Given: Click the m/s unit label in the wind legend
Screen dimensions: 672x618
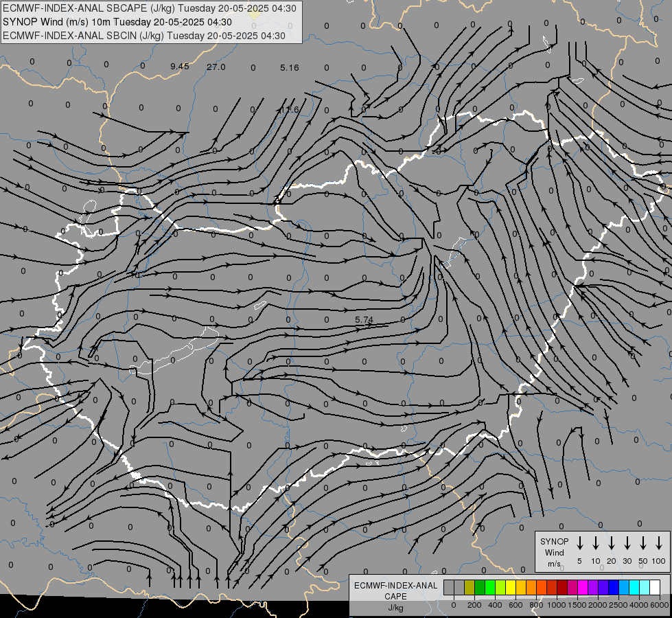Looking at the screenshot, I should tap(554, 564).
